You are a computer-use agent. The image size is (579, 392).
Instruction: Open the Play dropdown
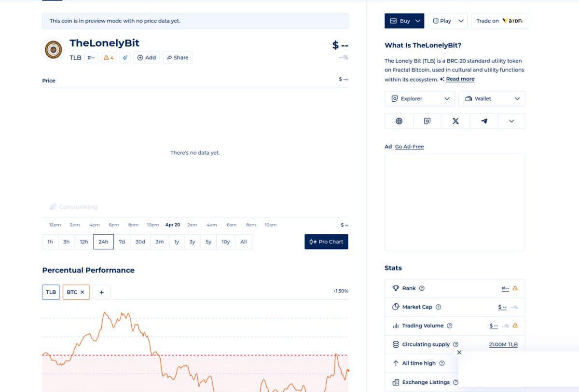click(x=448, y=21)
